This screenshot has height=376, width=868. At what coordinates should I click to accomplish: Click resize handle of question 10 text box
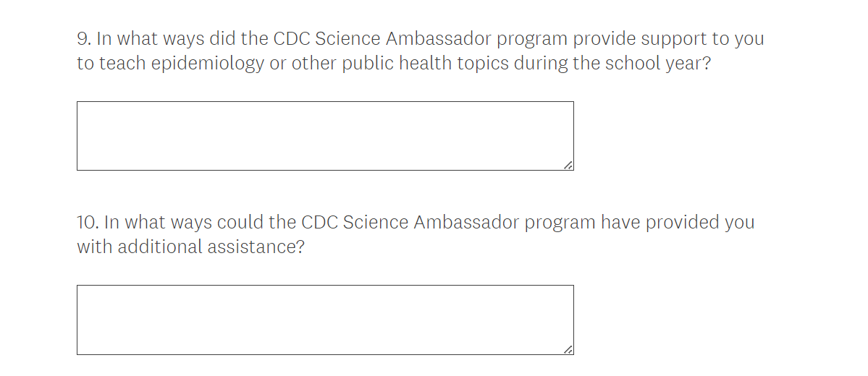point(568,349)
